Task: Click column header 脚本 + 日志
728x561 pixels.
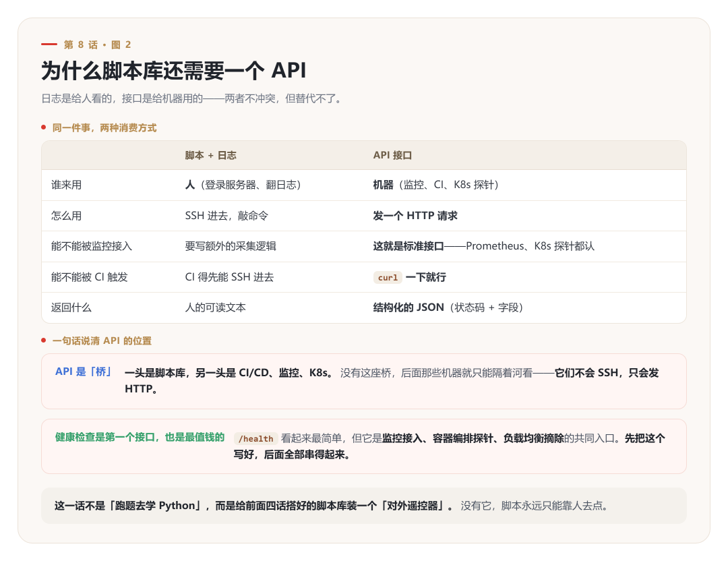Action: [211, 155]
